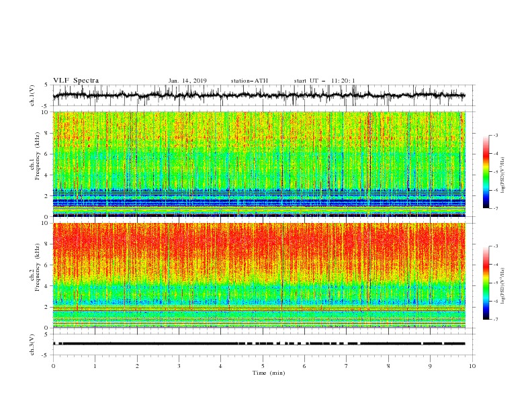Click the time axis tick label "5"
Screen dimensions: 532x411
coord(263,366)
